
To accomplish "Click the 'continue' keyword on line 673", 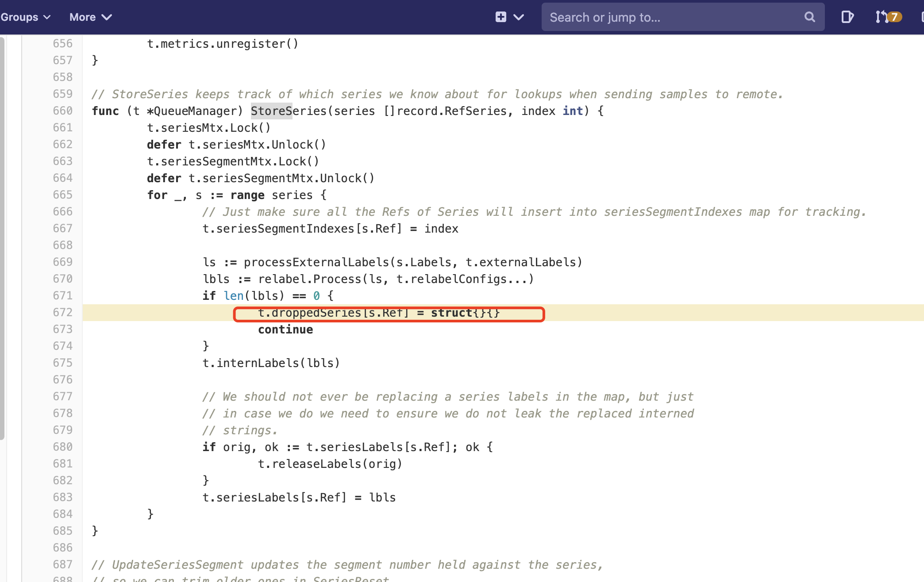I will (x=285, y=330).
